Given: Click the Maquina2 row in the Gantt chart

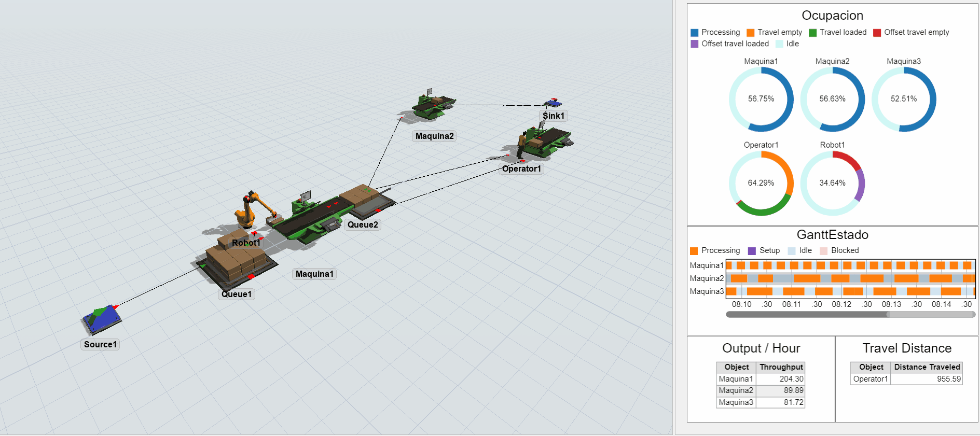Looking at the screenshot, I should (850, 278).
